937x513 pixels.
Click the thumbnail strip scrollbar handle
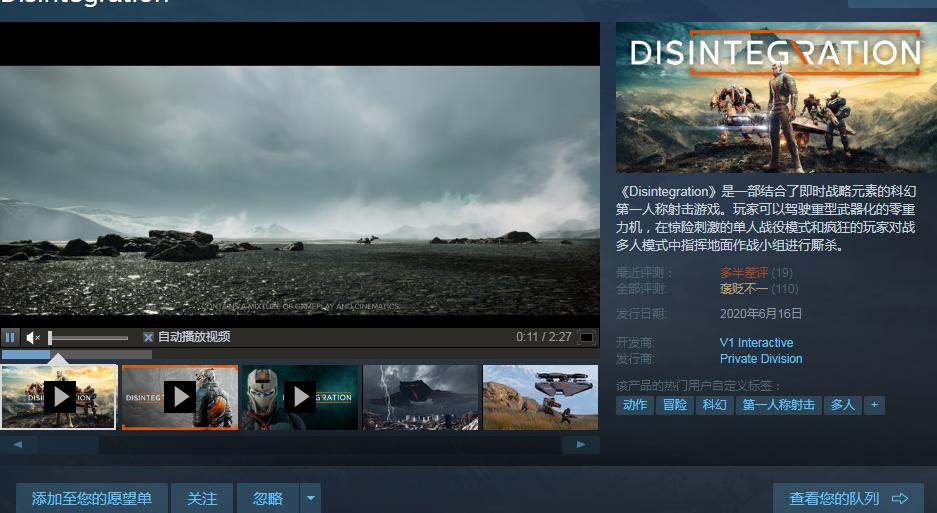[x=69, y=445]
